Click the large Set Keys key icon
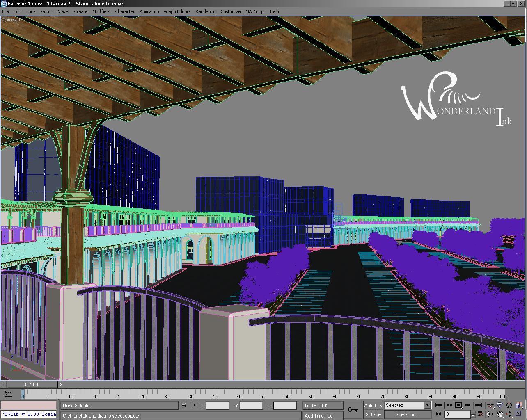 coord(353,409)
